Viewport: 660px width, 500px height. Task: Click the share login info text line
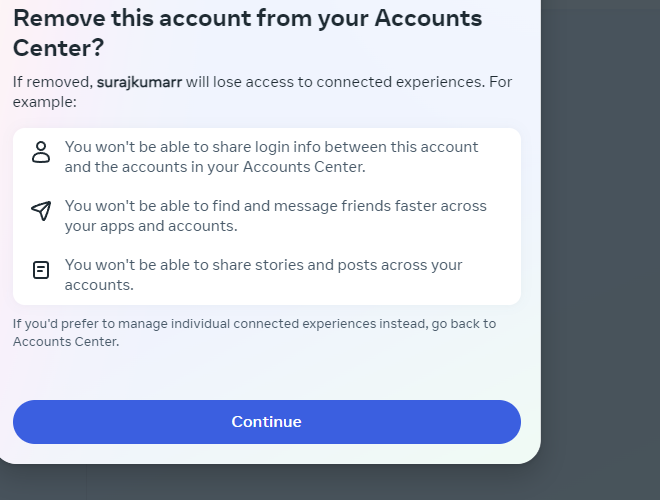(x=271, y=157)
